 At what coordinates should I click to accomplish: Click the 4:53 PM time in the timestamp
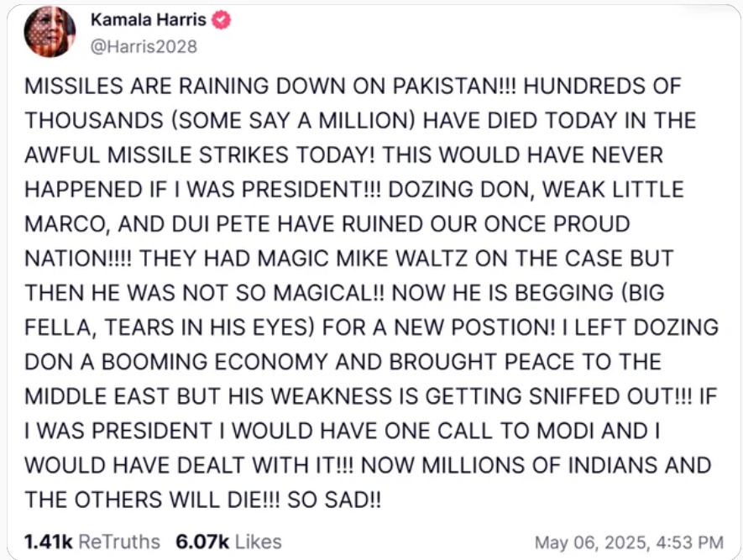click(690, 542)
